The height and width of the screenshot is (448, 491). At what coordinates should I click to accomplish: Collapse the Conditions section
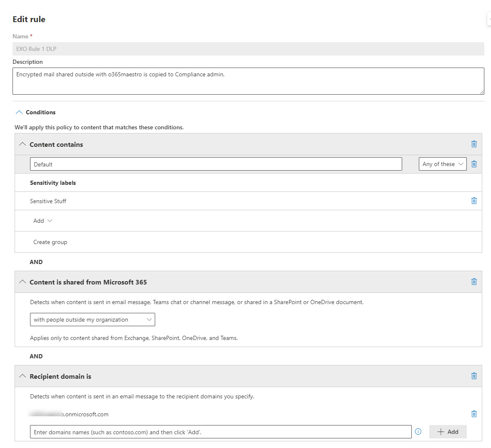pyautogui.click(x=19, y=112)
